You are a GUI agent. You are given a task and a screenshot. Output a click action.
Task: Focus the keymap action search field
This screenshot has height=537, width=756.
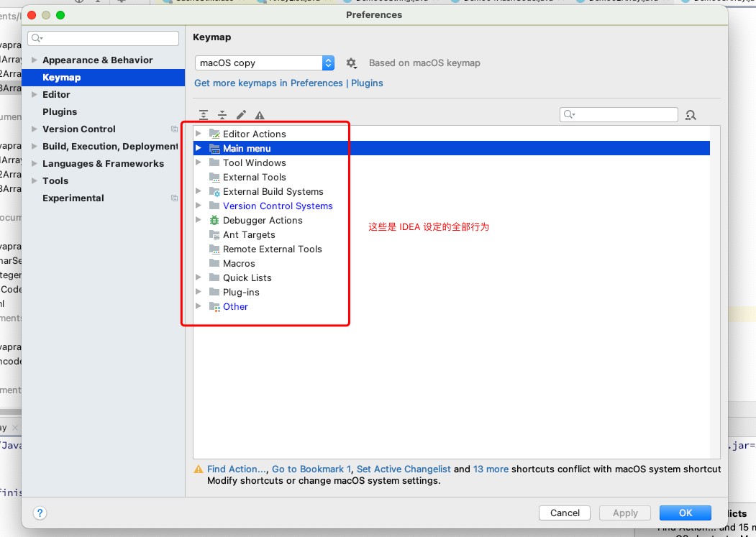click(x=619, y=114)
